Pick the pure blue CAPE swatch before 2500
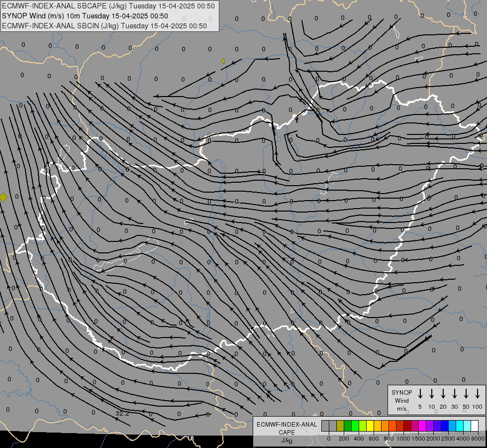Screen dimensions: 487x448 point(444,426)
